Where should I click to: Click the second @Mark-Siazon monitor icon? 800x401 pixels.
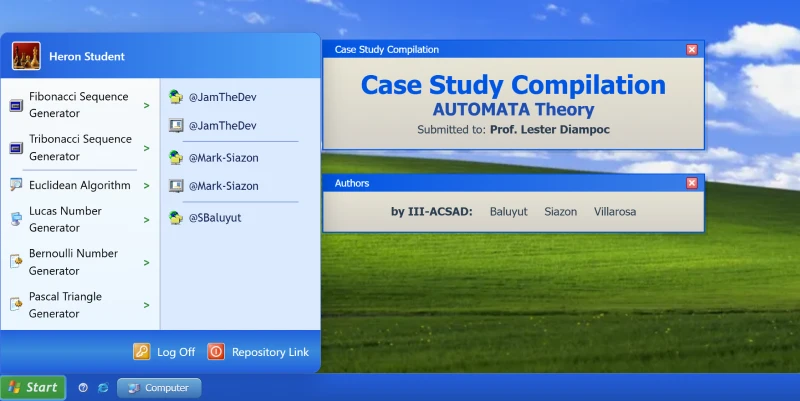coord(176,186)
